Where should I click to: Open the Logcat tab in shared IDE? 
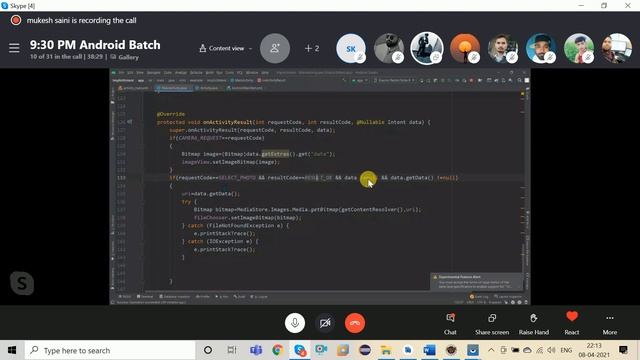pyautogui.click(x=258, y=296)
